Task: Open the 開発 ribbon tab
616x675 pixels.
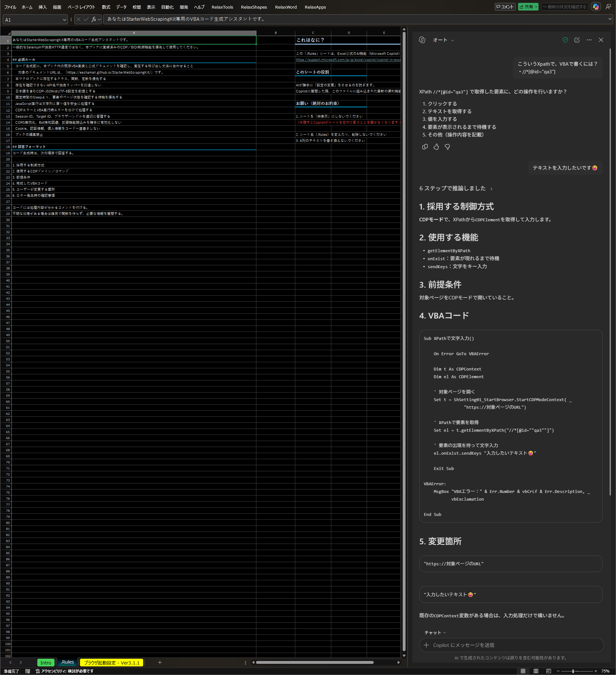Action: (184, 7)
